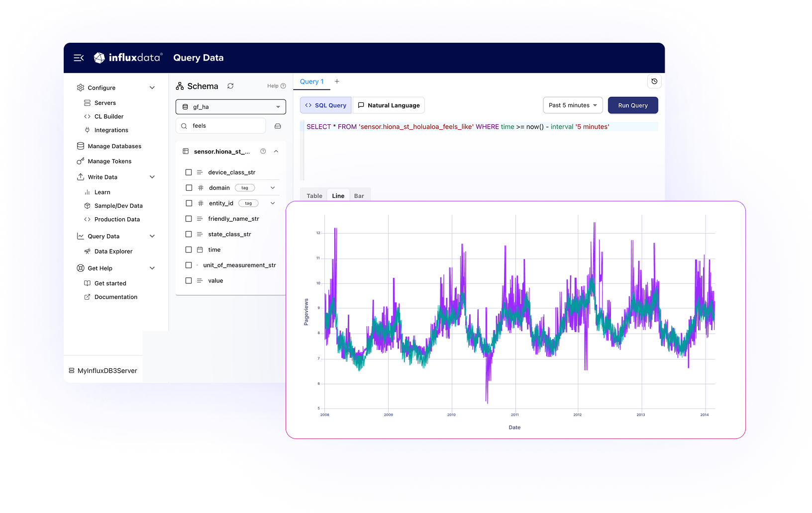Screen dimensions: 812x513
Task: Check the state_class_str checkbox
Action: point(189,234)
